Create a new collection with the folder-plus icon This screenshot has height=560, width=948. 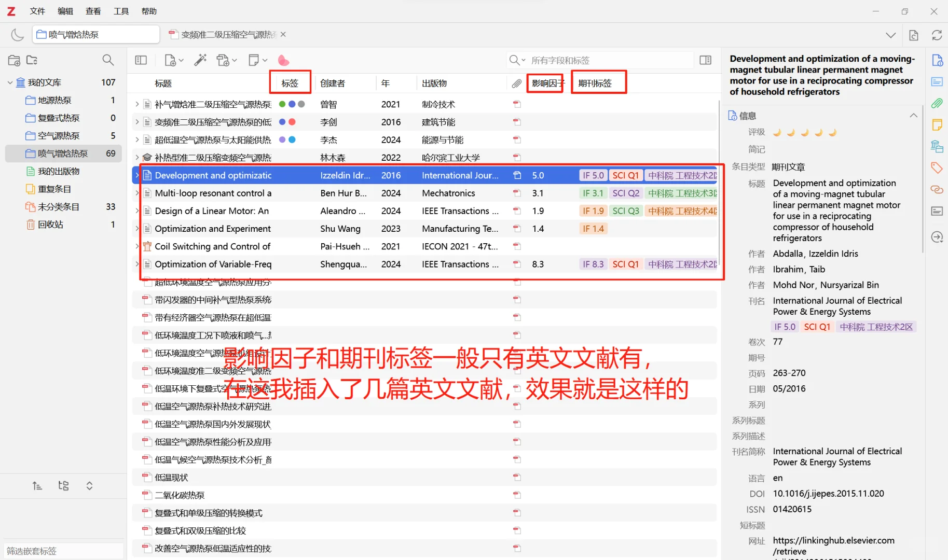(x=14, y=60)
